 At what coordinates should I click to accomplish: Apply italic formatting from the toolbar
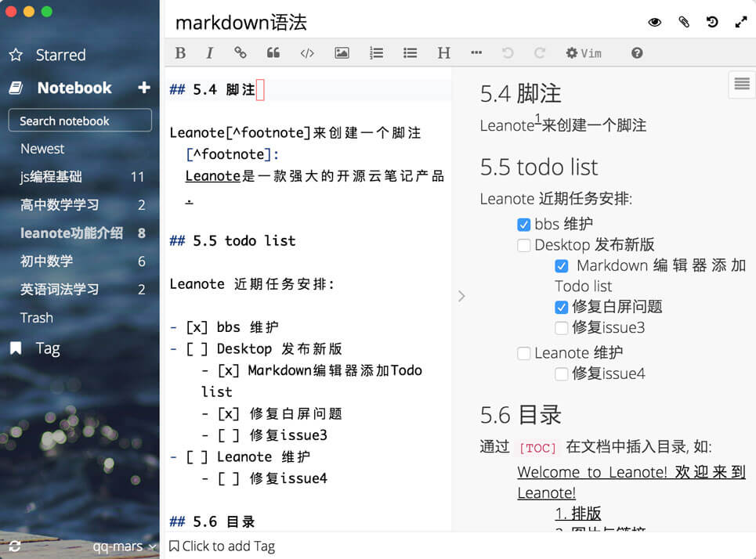point(209,53)
